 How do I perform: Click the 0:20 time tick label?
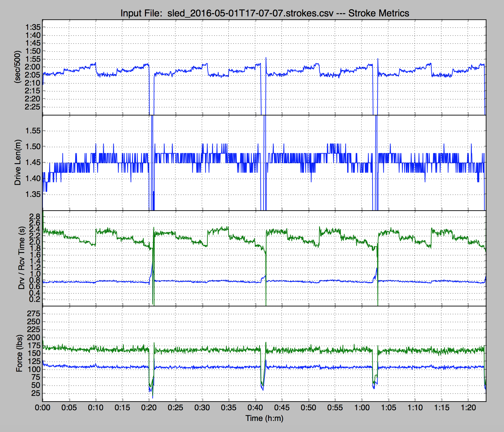[x=149, y=408]
